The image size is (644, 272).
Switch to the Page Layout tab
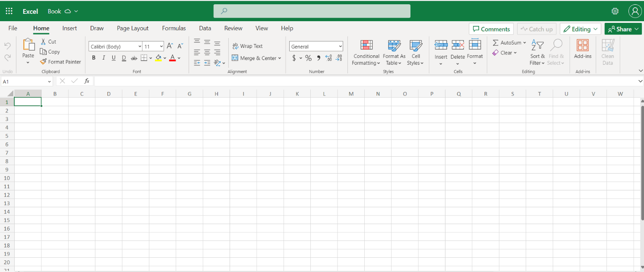(133, 28)
